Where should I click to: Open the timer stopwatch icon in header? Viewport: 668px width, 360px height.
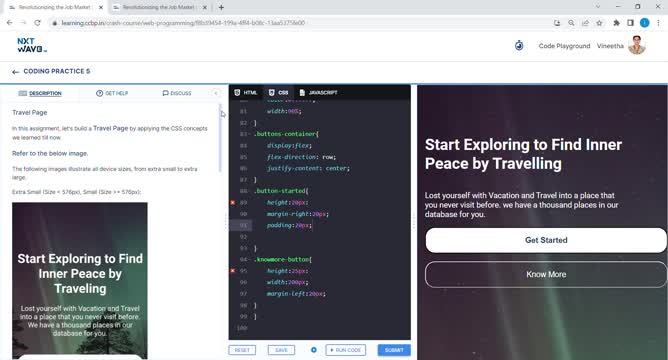[519, 46]
